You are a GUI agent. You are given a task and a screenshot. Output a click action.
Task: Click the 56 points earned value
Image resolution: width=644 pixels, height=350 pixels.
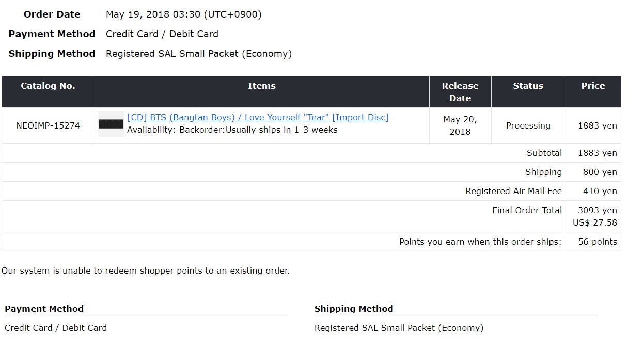pos(598,242)
